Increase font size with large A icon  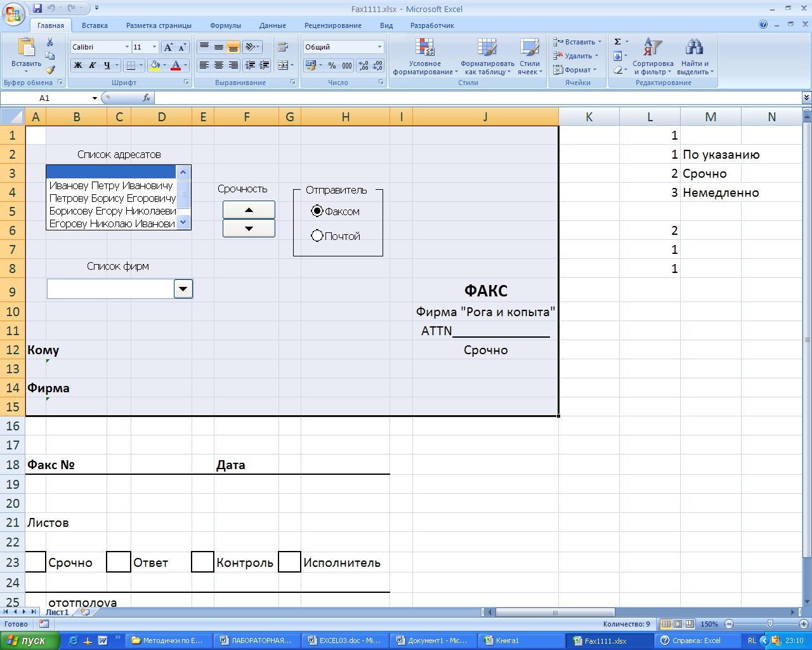(x=168, y=47)
